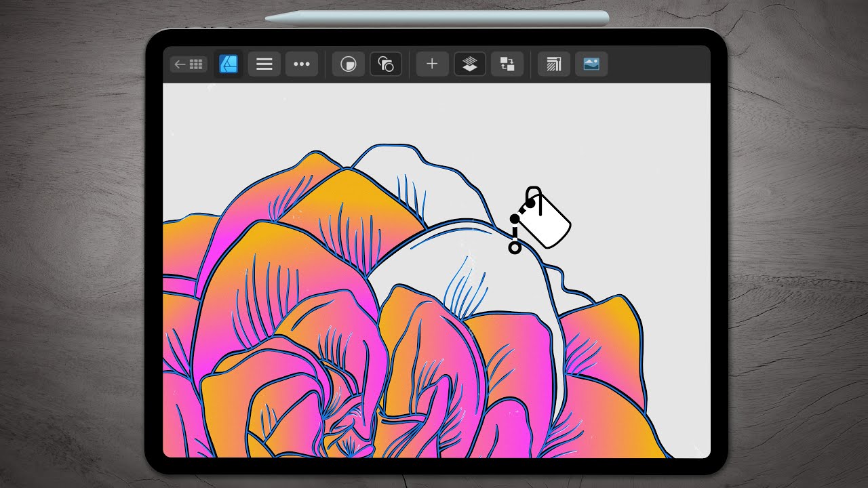The height and width of the screenshot is (488, 868).
Task: Tap the pie-circle icon in toolbar
Action: click(349, 64)
